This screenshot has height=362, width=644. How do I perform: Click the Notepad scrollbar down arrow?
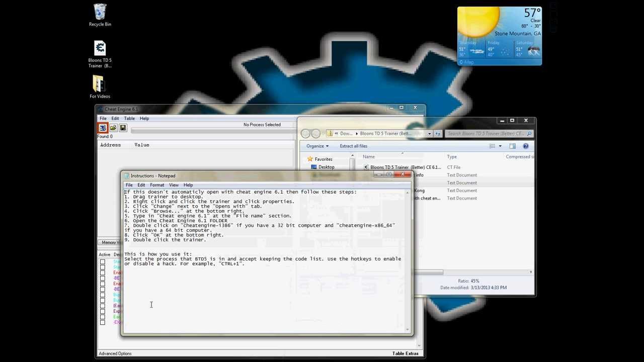(408, 329)
